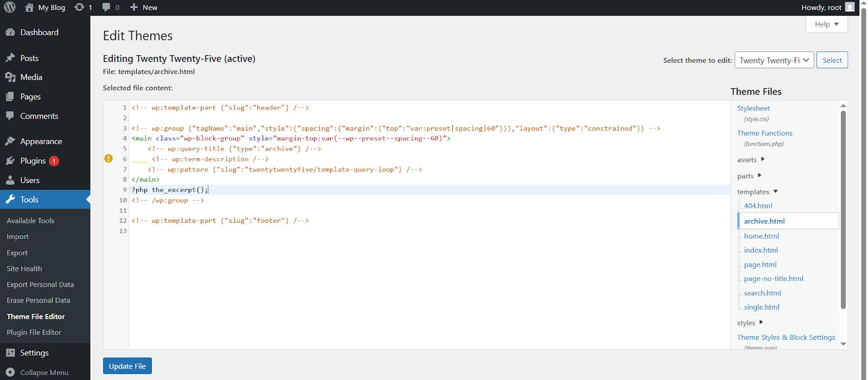Click the updates refresh icon

79,7
